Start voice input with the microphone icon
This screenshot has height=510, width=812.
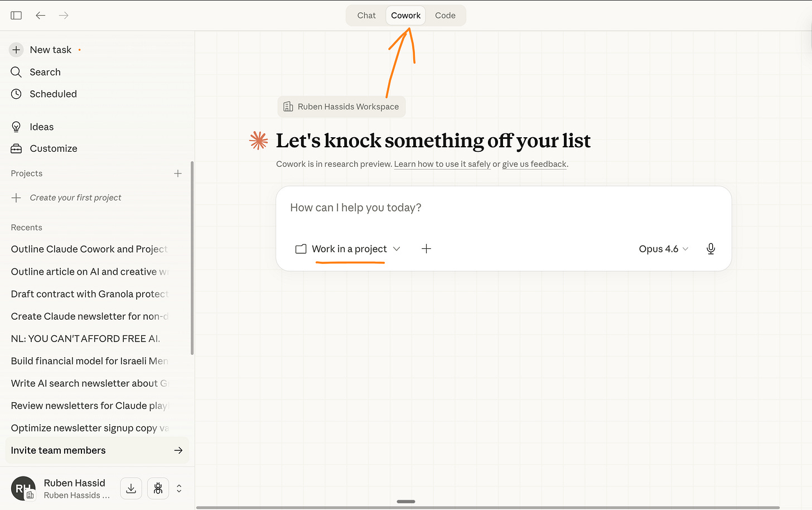710,249
